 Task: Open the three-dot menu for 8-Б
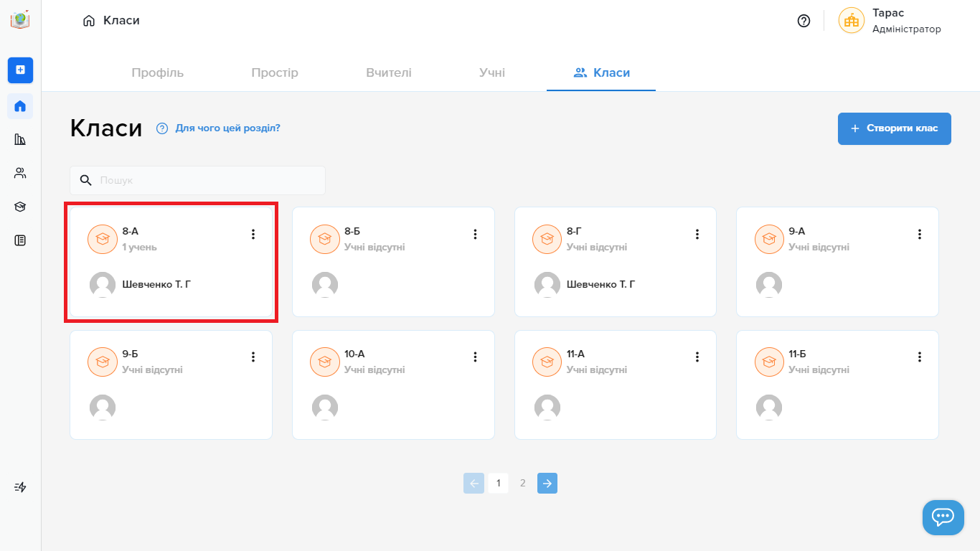(x=475, y=234)
